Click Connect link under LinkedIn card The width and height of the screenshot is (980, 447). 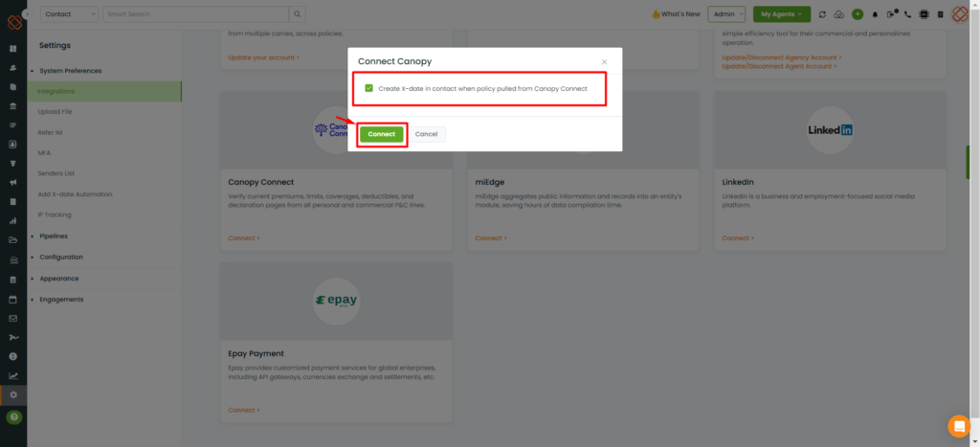click(x=738, y=238)
